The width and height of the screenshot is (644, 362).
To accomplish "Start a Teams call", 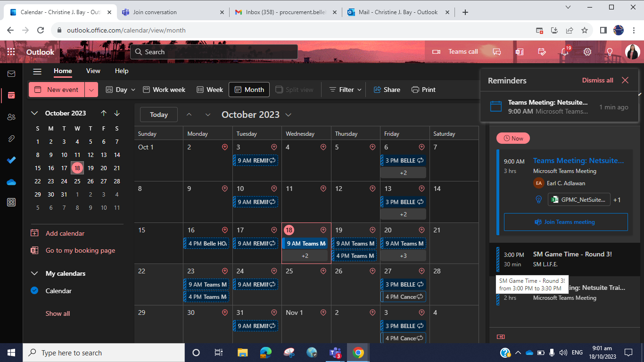I will tap(455, 52).
